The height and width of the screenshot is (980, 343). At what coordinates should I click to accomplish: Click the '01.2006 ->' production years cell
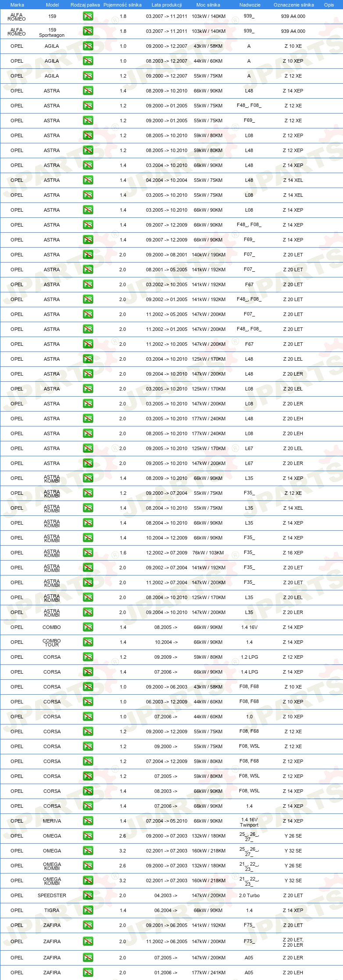166,973
